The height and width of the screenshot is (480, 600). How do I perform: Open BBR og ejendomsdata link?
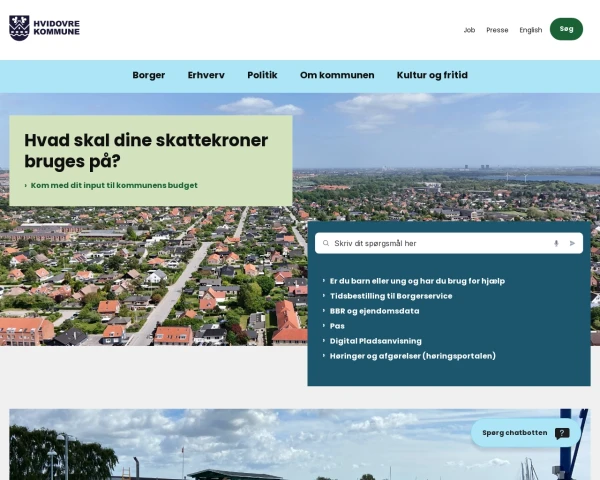(x=374, y=311)
